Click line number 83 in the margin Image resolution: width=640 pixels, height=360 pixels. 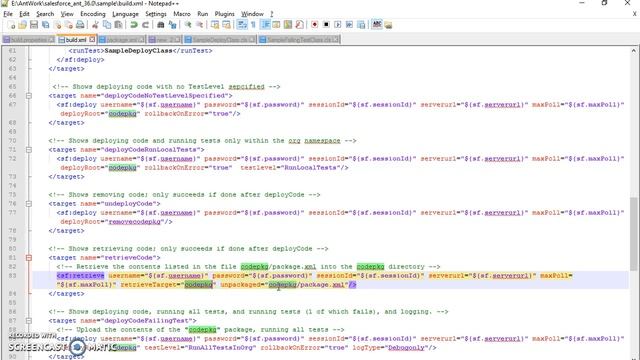click(12, 276)
